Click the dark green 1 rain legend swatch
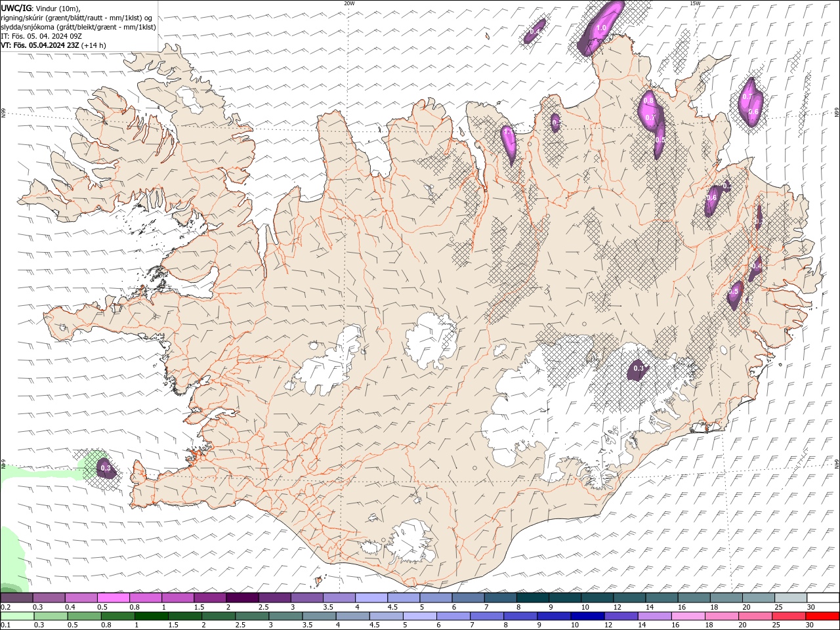Screen dimensions: 840x630 (x=150, y=616)
